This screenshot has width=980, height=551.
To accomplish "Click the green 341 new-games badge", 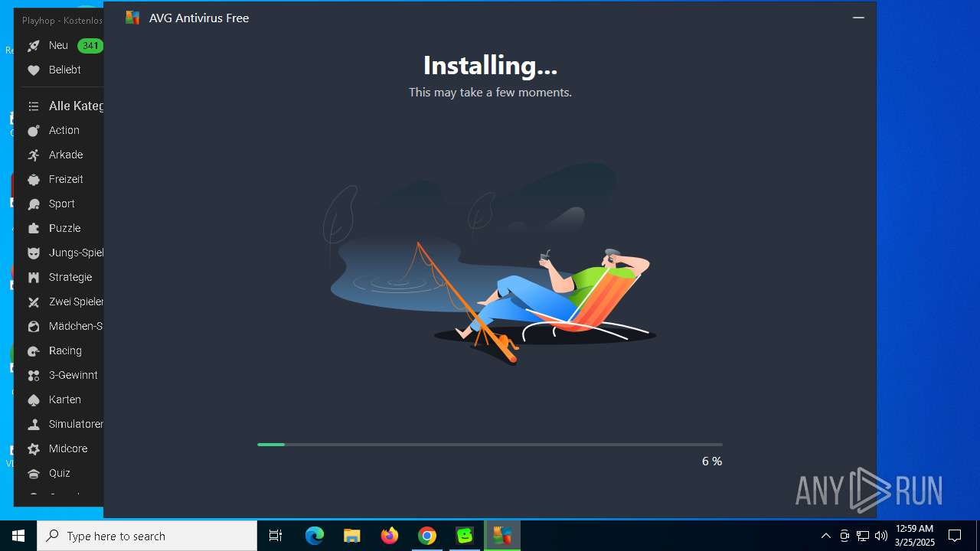I will click(x=90, y=46).
